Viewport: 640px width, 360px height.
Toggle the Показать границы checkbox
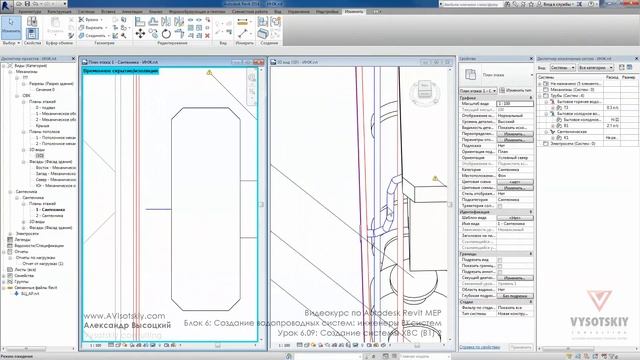pos(500,266)
